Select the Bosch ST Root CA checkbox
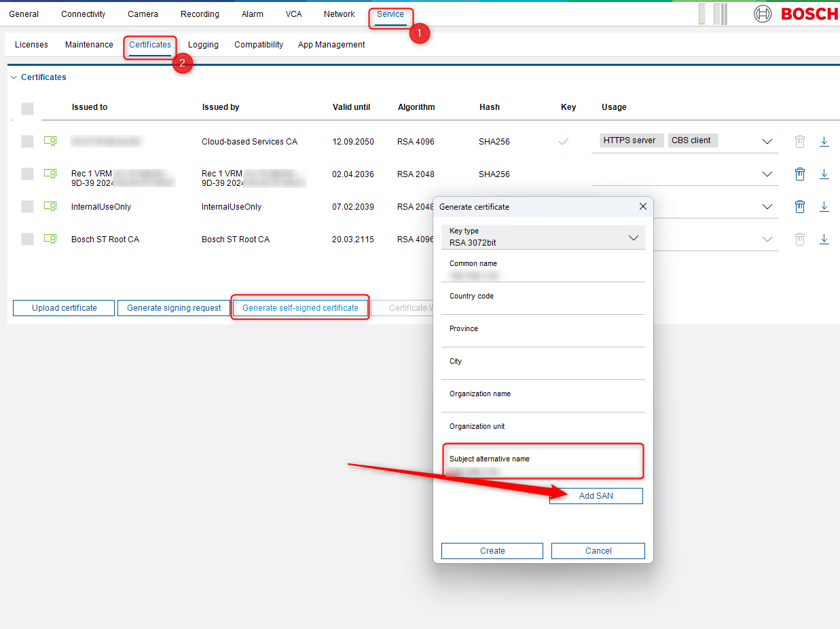The width and height of the screenshot is (840, 629). [27, 239]
